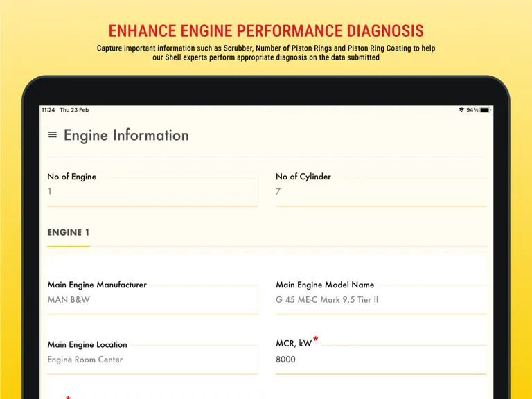Tap the Wi-Fi status icon
This screenshot has height=399, width=532.
[461, 110]
